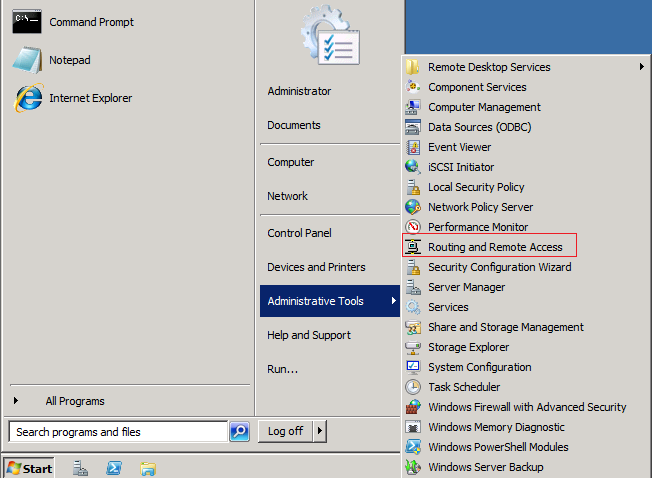Open Windows PowerShell from taskbar
The width and height of the screenshot is (652, 478).
click(x=115, y=468)
